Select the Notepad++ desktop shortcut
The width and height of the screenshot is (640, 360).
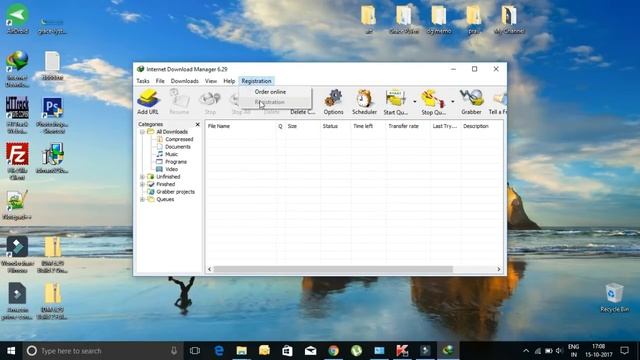(x=17, y=205)
